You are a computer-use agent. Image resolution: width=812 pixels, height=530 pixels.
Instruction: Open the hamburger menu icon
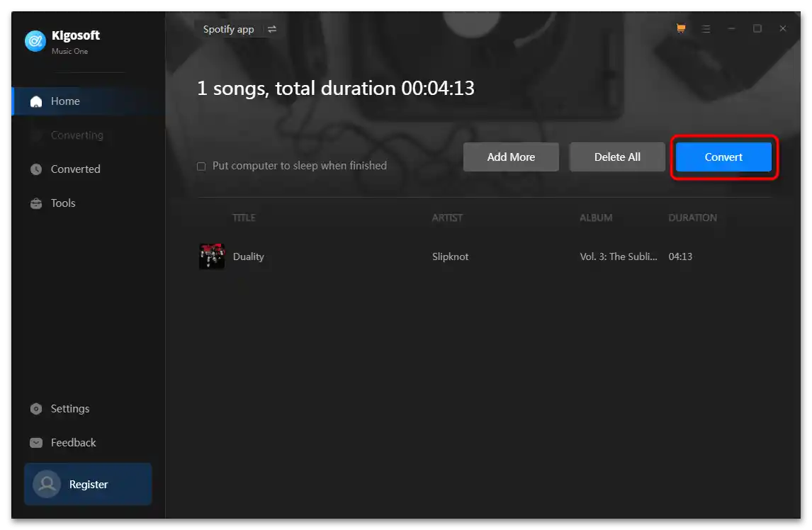click(x=706, y=29)
